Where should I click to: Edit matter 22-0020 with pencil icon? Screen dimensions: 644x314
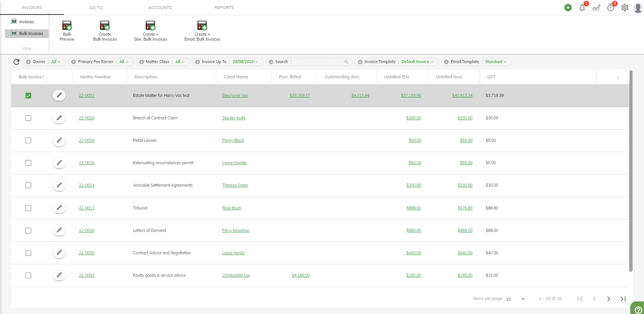(59, 118)
